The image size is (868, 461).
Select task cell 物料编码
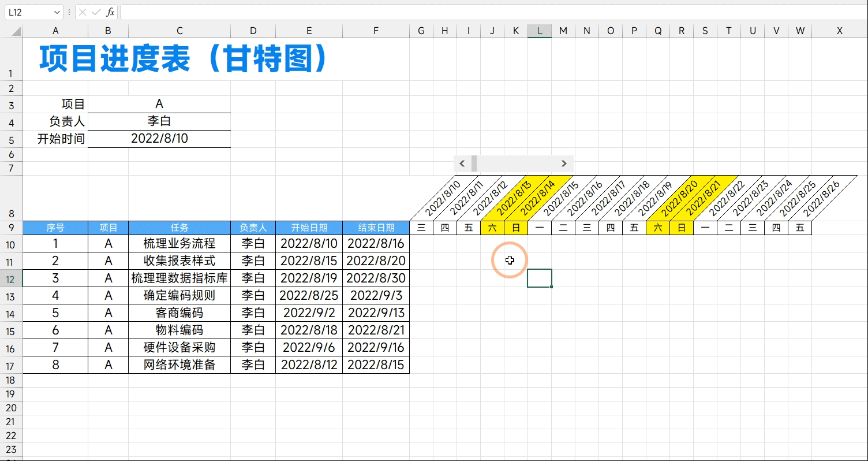pos(179,330)
